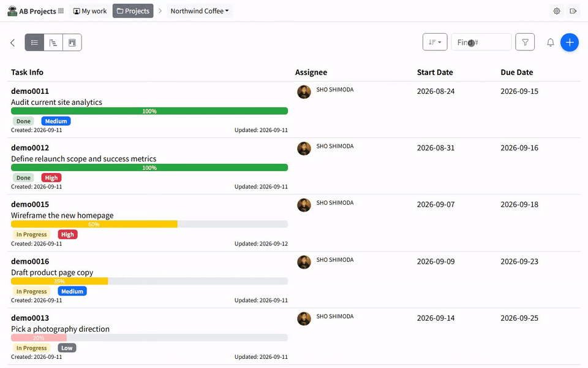The height and width of the screenshot is (368, 588).
Task: Click the Start Date column header
Action: (435, 72)
